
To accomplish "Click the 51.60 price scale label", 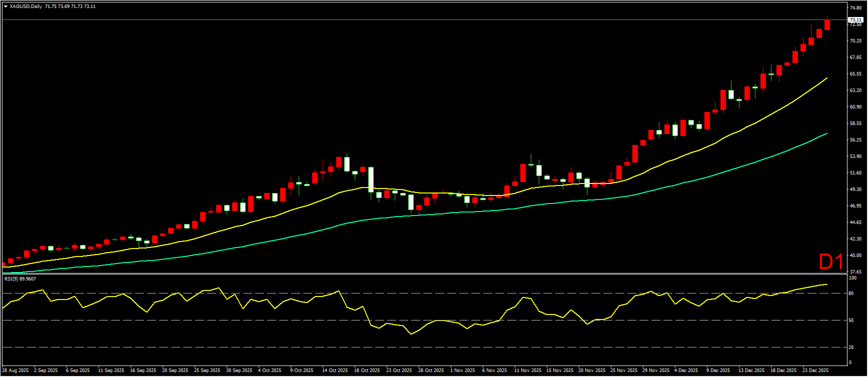I will (855, 173).
